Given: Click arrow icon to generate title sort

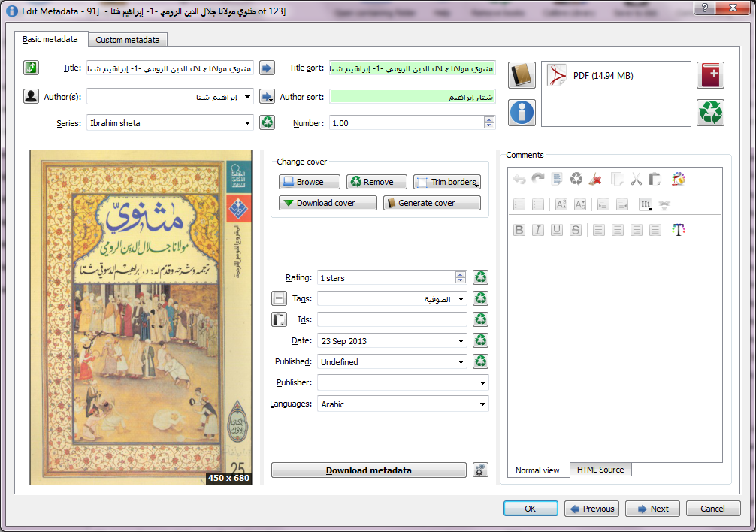Looking at the screenshot, I should click(x=267, y=68).
